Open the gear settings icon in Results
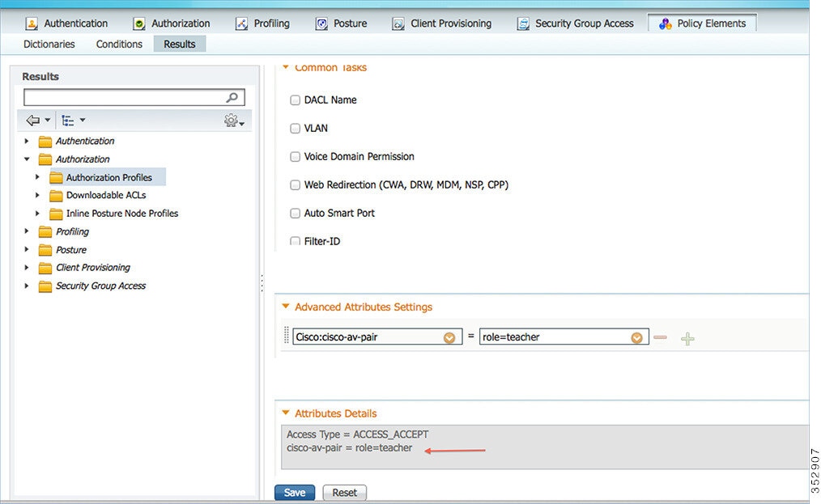 tap(231, 121)
